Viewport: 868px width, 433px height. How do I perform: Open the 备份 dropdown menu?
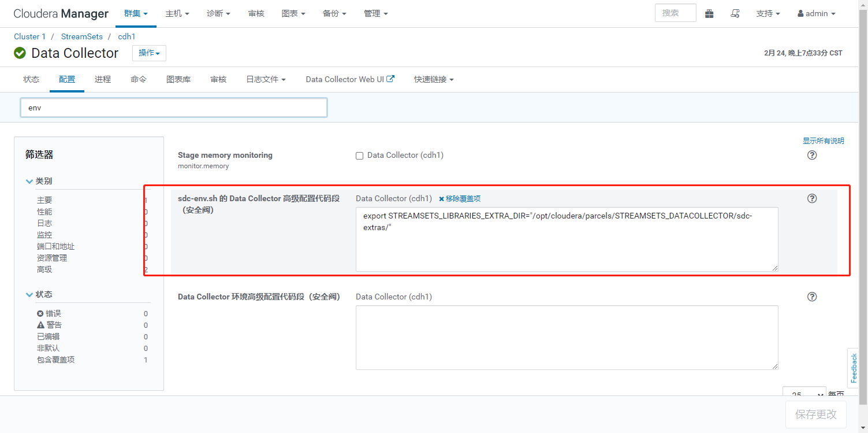click(x=334, y=13)
